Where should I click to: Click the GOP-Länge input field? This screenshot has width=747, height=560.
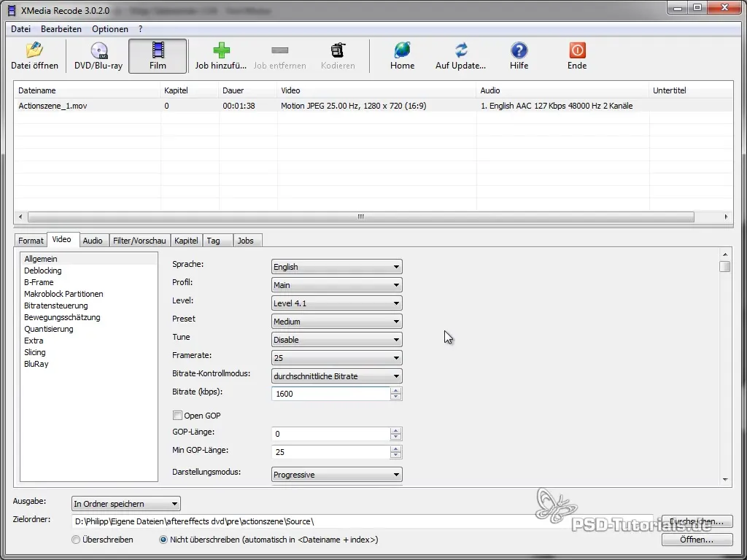pyautogui.click(x=330, y=434)
